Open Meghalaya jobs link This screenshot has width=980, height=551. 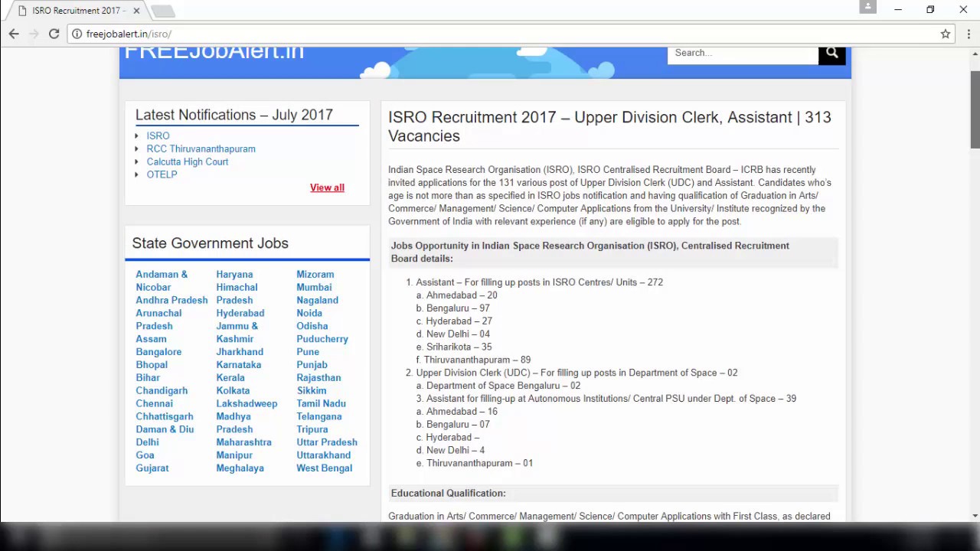point(240,468)
